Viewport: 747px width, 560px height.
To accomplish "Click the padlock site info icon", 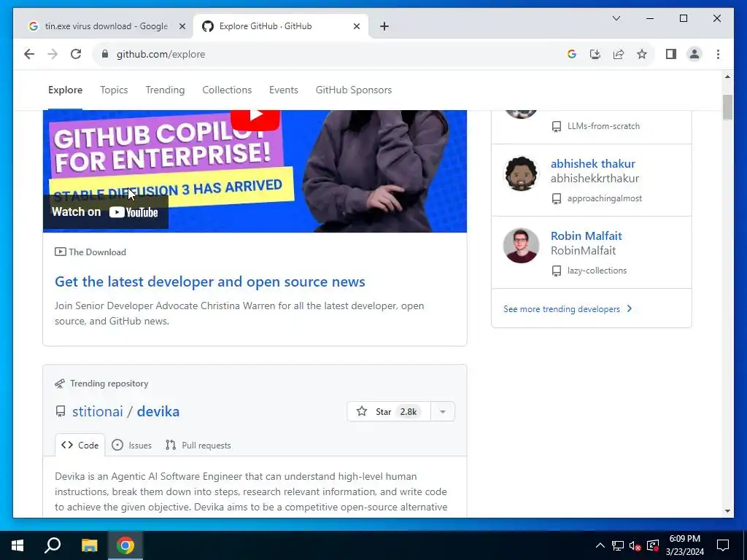I will point(105,54).
